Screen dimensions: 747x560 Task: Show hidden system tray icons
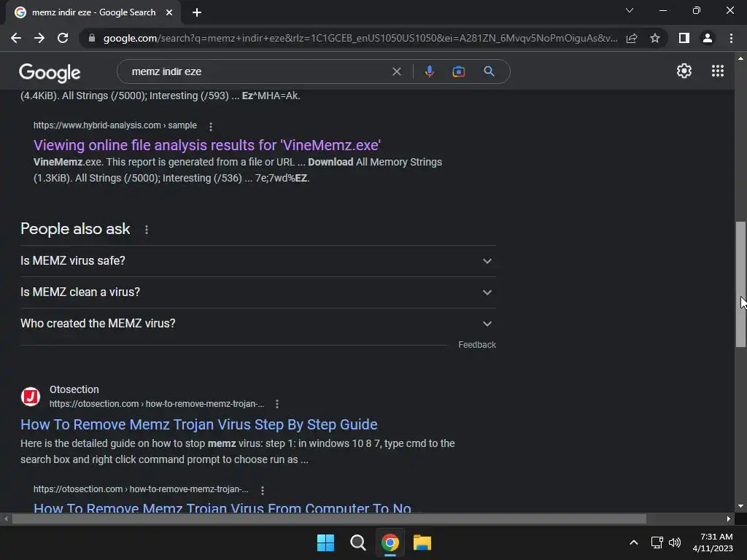pyautogui.click(x=634, y=542)
